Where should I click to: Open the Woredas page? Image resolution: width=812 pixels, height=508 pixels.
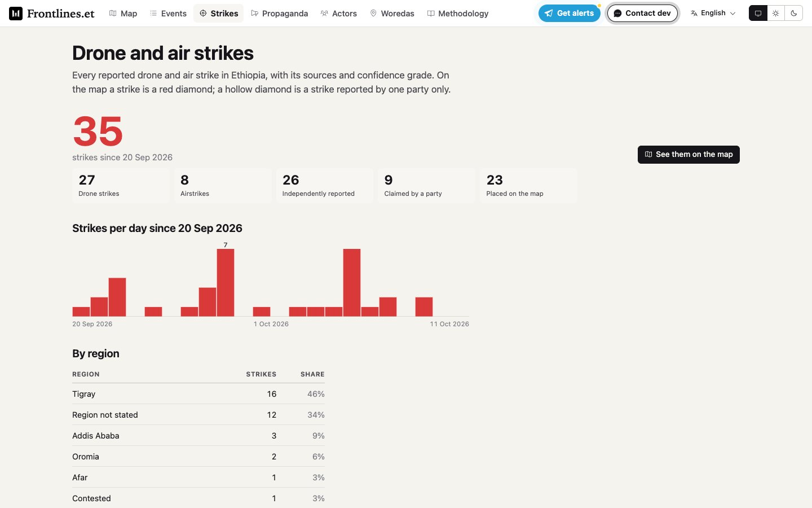392,14
